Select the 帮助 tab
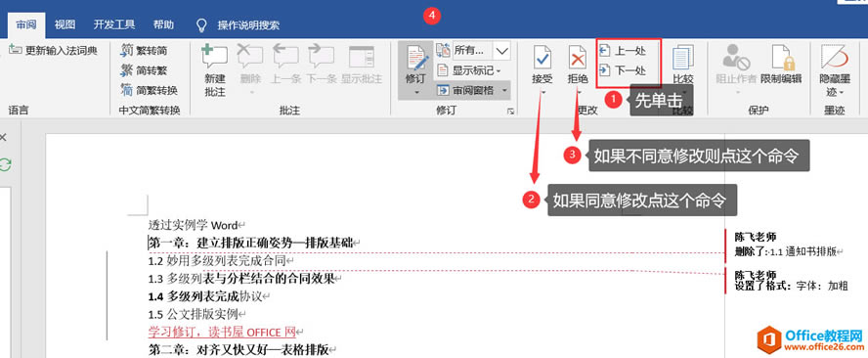The image size is (868, 358). (x=163, y=24)
